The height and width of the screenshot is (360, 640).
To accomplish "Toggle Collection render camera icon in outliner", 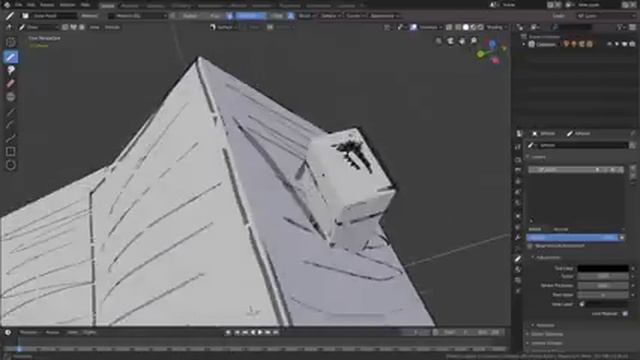I will click(632, 44).
